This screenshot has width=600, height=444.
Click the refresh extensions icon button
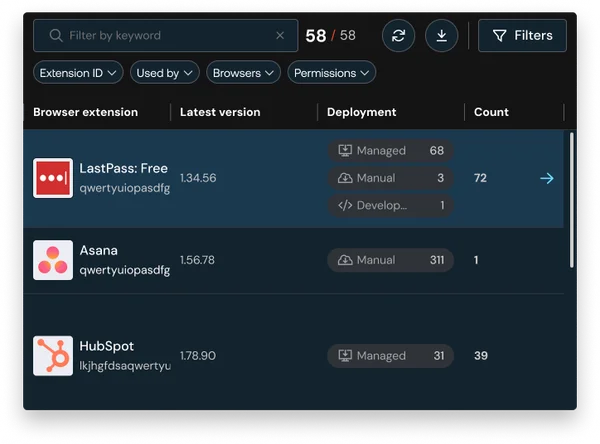(x=398, y=36)
